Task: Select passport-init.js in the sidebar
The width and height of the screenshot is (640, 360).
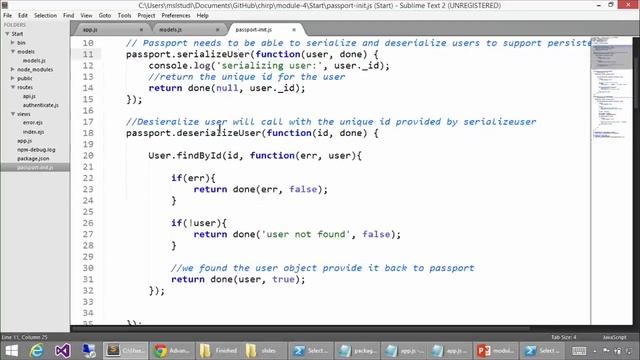Action: (x=35, y=167)
